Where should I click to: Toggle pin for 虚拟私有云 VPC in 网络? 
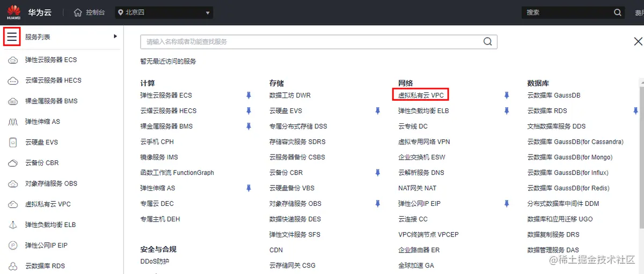coord(507,95)
